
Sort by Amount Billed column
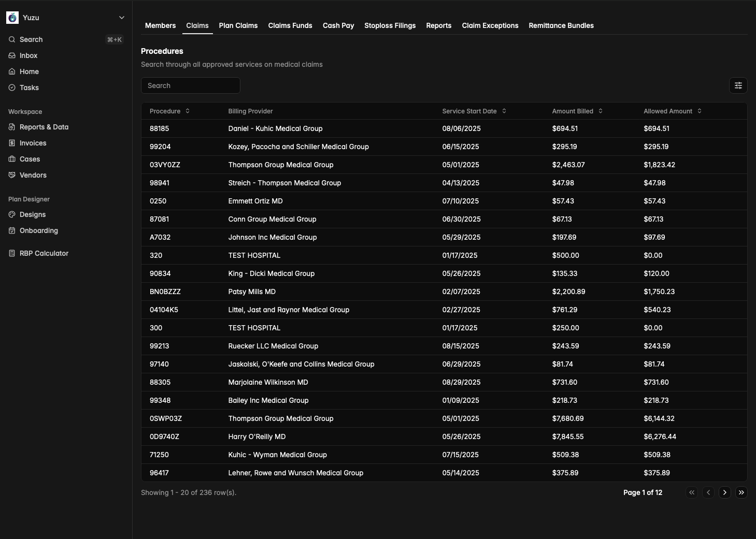tap(577, 111)
